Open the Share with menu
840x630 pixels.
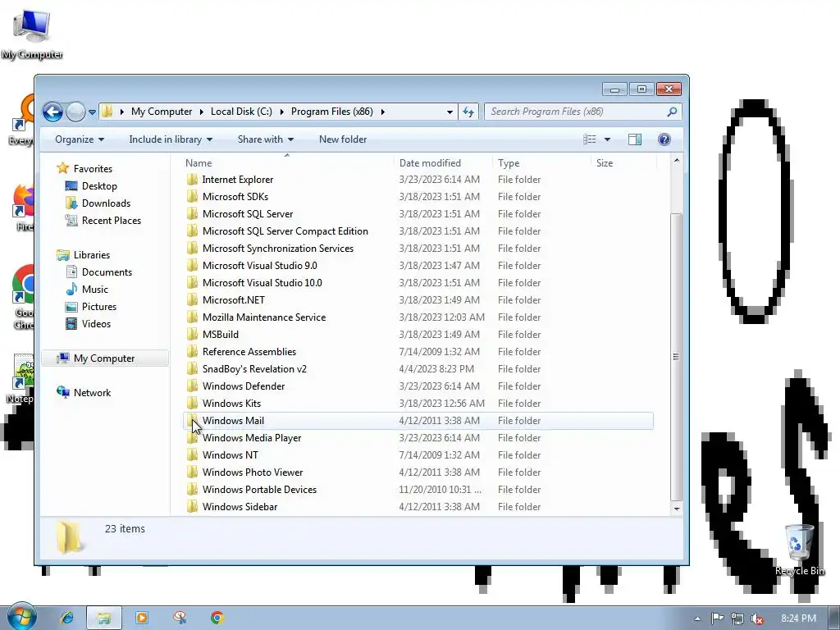[x=266, y=139]
